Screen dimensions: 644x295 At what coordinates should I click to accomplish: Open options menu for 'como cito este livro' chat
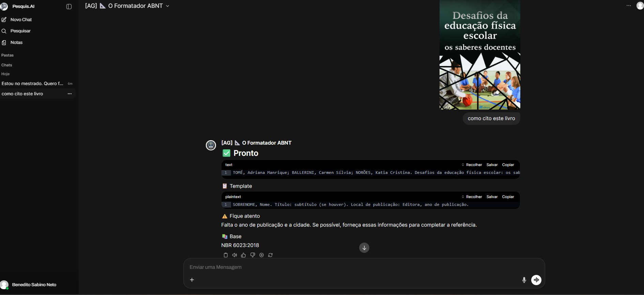[x=70, y=94]
